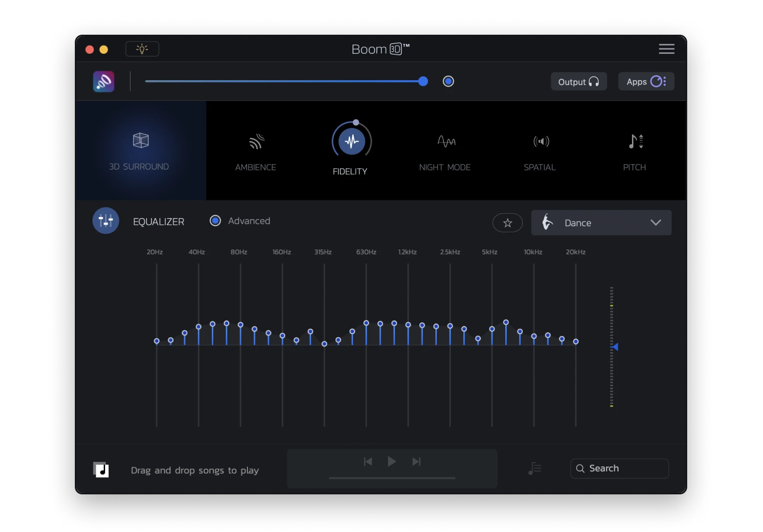Click the 80Hz equalizer band handle
Image resolution: width=763 pixels, height=532 pixels.
(241, 325)
